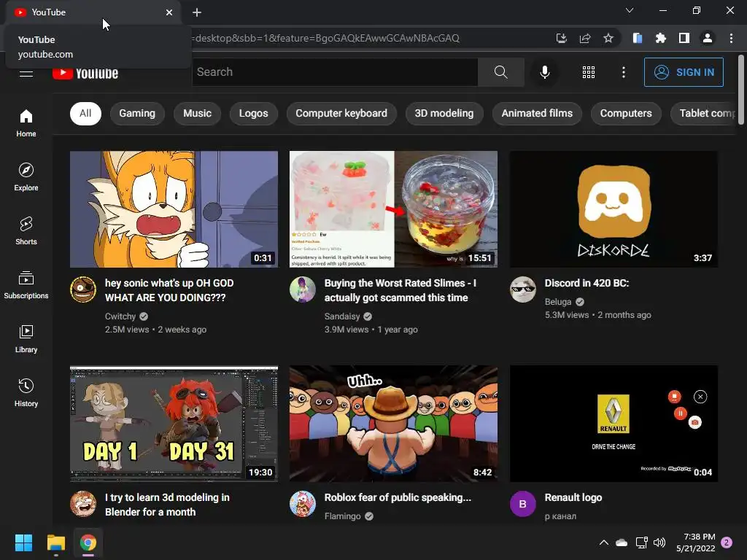The height and width of the screenshot is (560, 747).
Task: Click the purple B channel avatar
Action: tap(522, 504)
